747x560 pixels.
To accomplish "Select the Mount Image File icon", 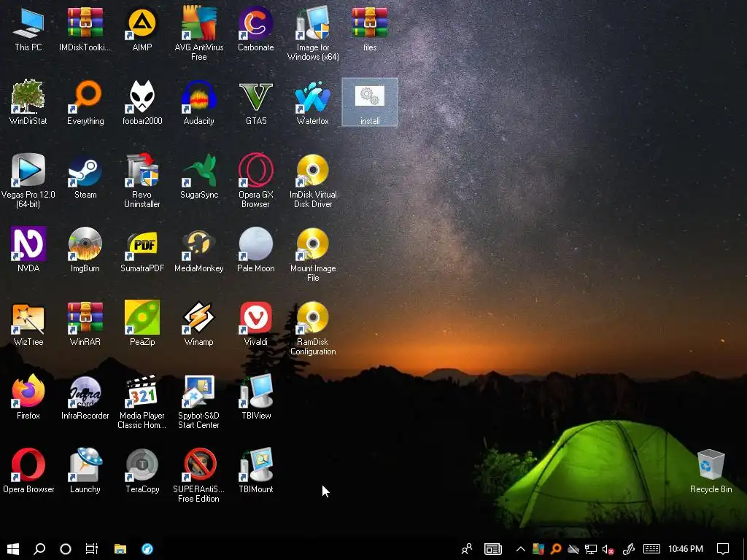I will pyautogui.click(x=313, y=244).
